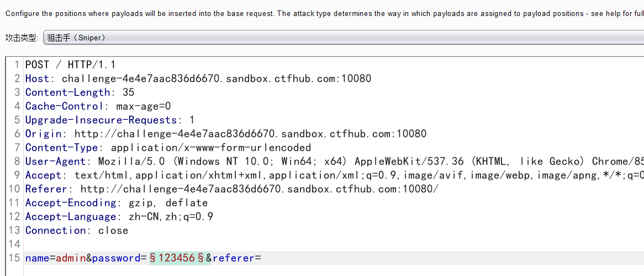Click the referer parameter in the body
The width and height of the screenshot is (644, 276).
coord(233,258)
